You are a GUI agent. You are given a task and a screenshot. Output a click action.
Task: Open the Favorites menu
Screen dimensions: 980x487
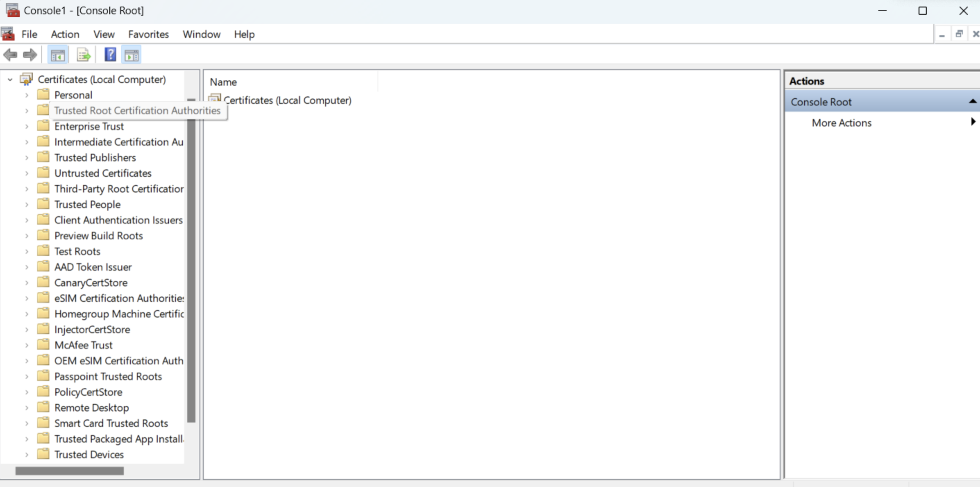point(149,34)
